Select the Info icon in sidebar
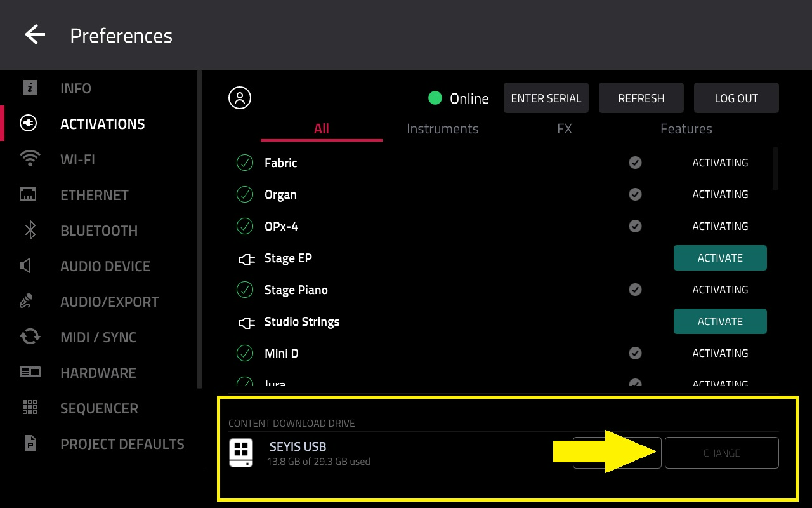This screenshot has width=812, height=508. 30,88
